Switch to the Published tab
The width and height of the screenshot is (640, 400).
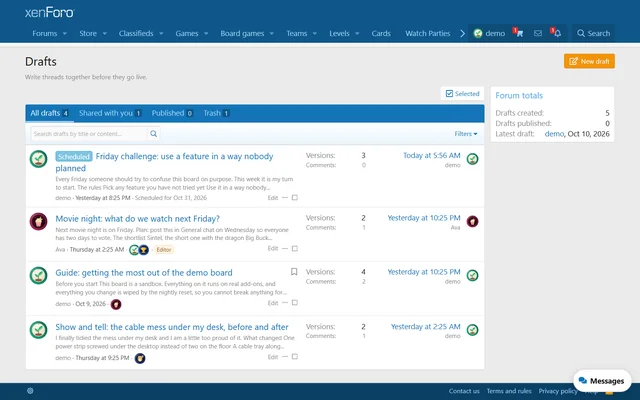pyautogui.click(x=172, y=113)
